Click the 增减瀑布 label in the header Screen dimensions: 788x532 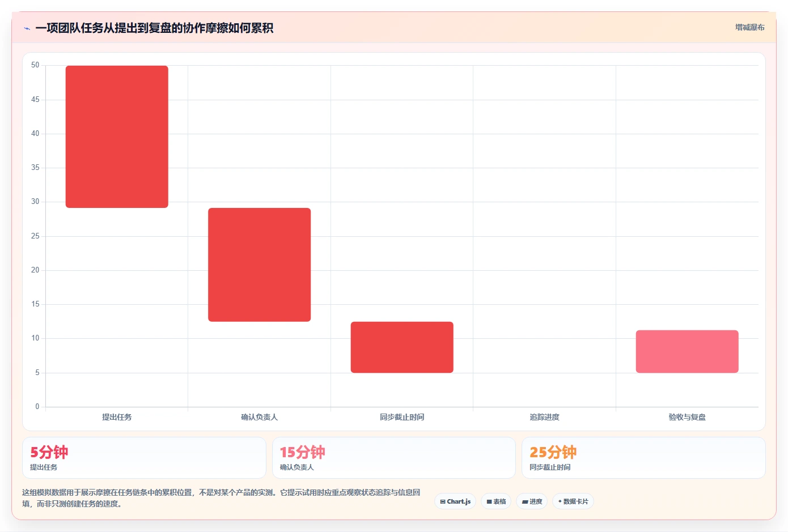749,27
